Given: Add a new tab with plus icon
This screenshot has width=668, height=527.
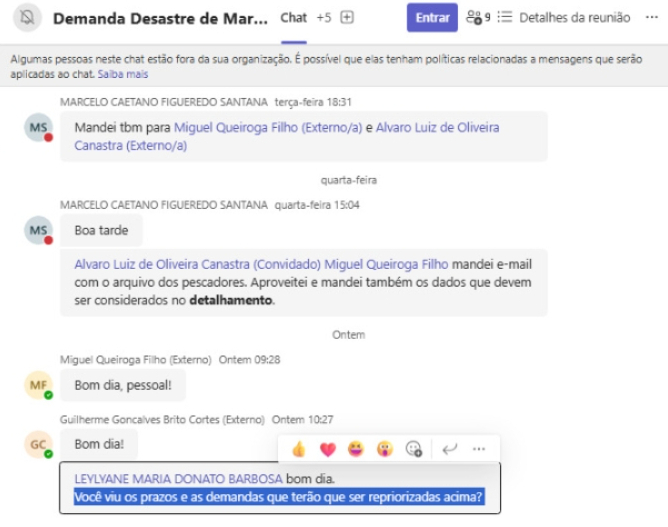Looking at the screenshot, I should [x=347, y=17].
